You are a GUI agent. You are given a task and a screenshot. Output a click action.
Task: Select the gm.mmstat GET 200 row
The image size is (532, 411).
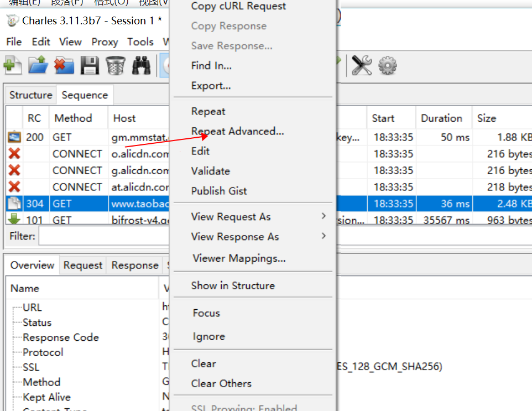tap(87, 137)
